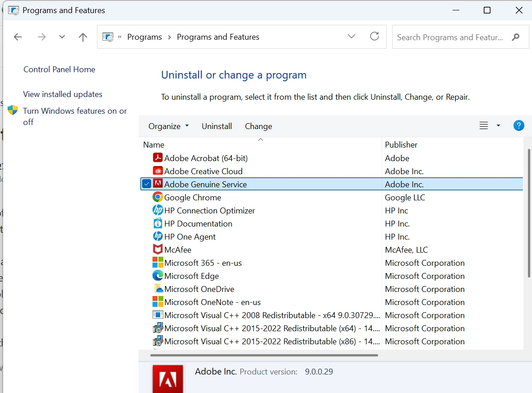Click the Programs breadcrumb

click(144, 37)
